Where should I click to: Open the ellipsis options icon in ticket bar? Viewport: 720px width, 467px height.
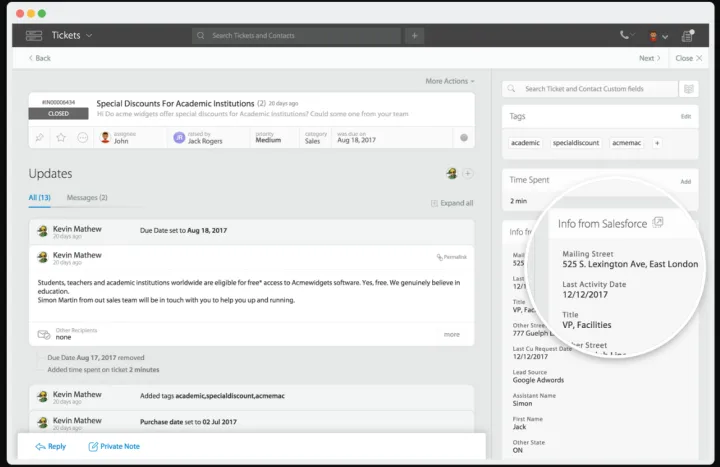point(83,137)
